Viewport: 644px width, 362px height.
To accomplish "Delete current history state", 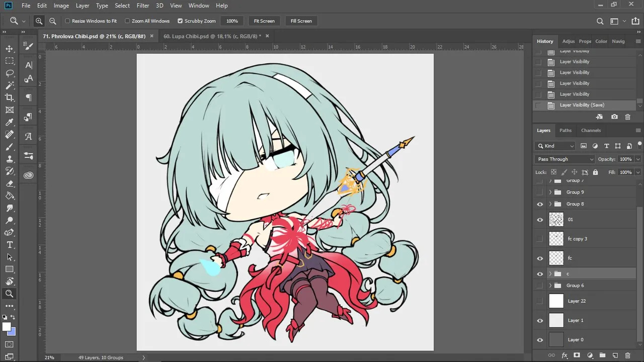I will (628, 117).
